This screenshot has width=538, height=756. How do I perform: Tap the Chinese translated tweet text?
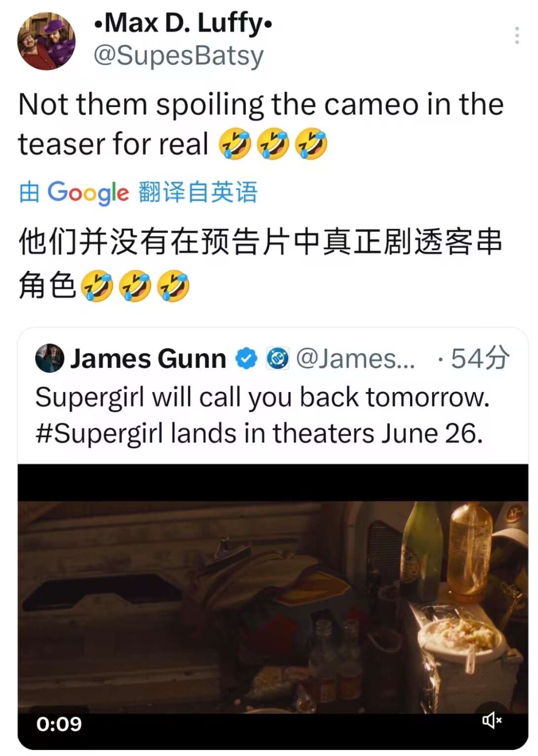tap(260, 263)
